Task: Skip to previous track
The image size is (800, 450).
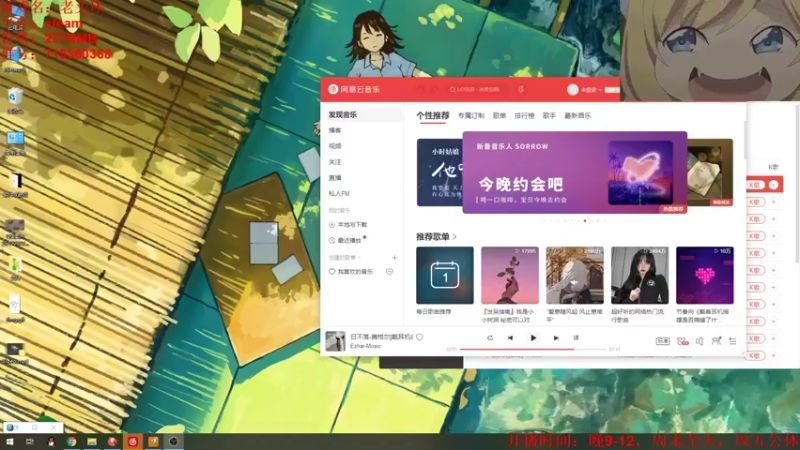Action: tap(510, 338)
